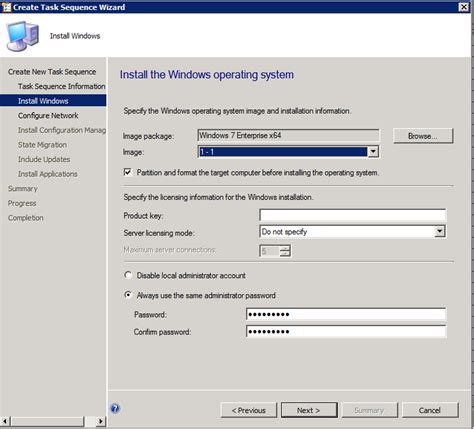
Task: Click the Maximum server connections spinner arrows
Action: coord(285,251)
